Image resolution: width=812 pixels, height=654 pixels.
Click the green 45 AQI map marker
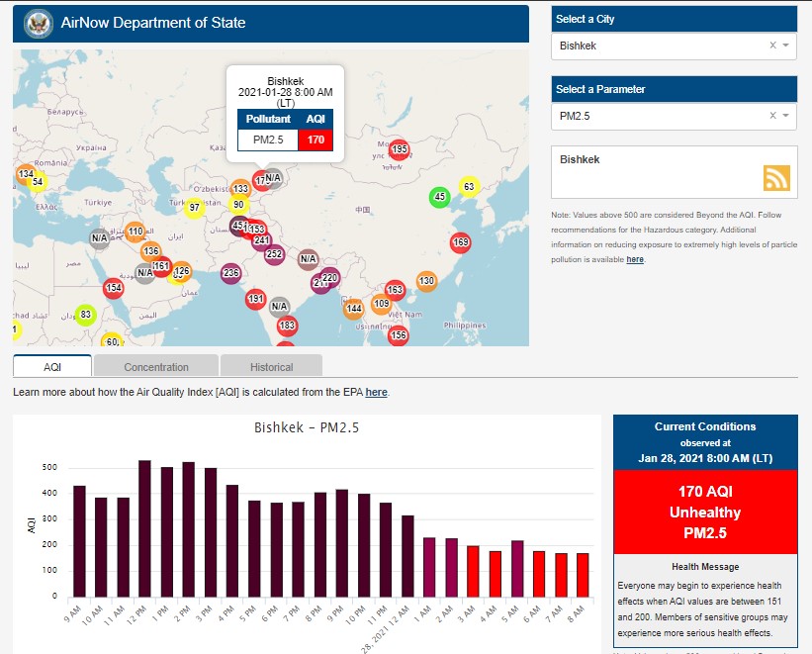coord(439,197)
